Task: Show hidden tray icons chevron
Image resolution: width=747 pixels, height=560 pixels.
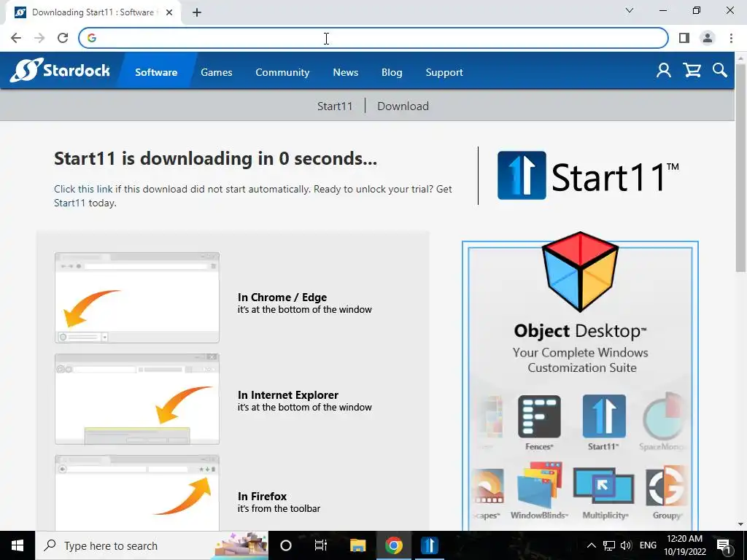Action: 591,545
